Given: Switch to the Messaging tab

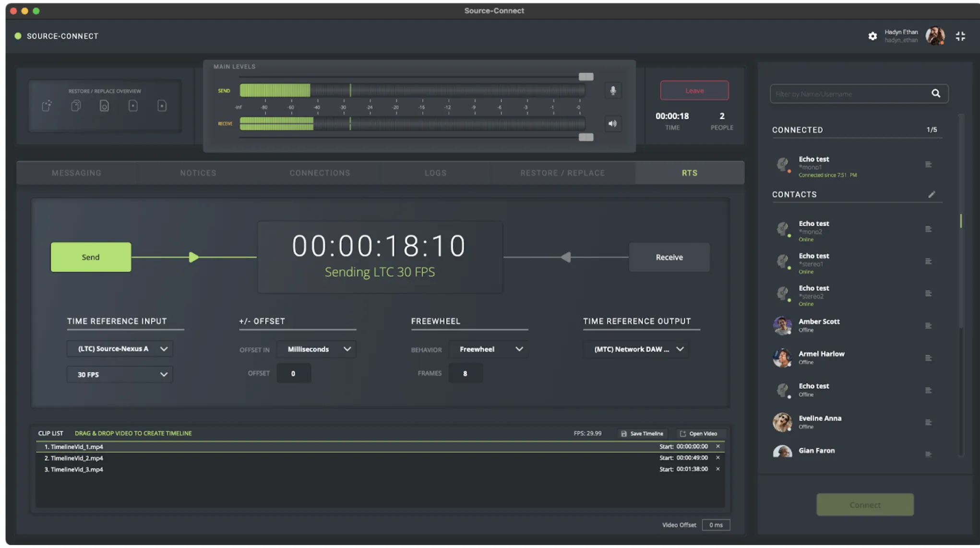Looking at the screenshot, I should (x=77, y=173).
